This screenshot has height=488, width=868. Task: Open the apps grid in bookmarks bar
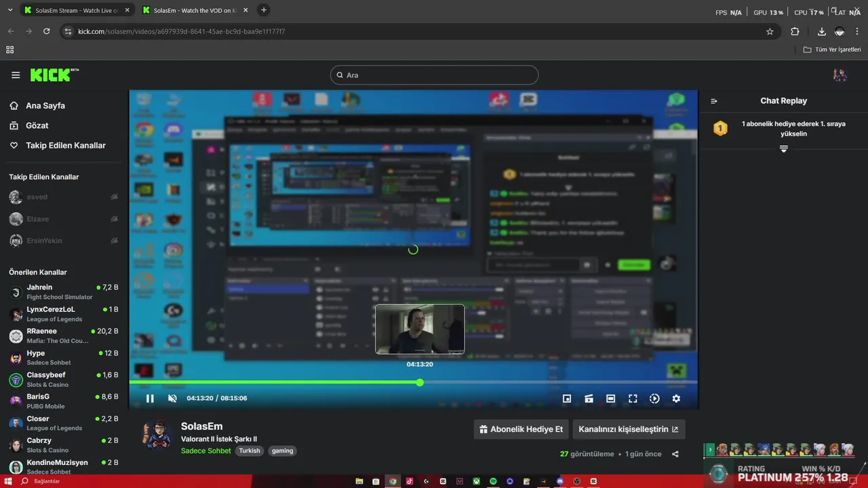pyautogui.click(x=9, y=49)
